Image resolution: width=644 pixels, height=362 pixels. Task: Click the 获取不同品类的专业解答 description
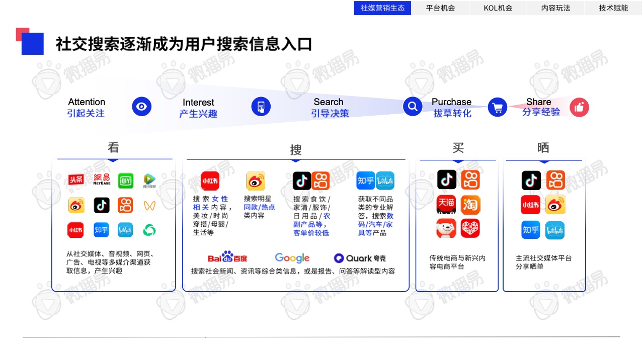(x=376, y=216)
